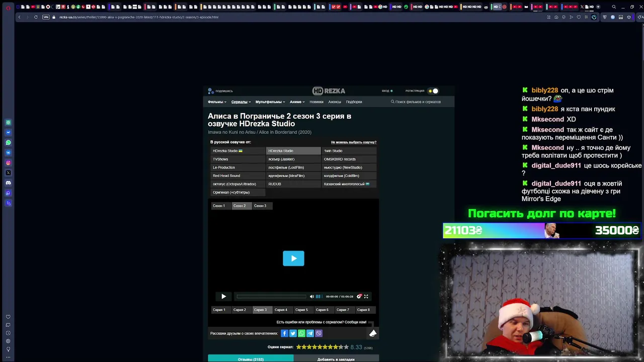
Task: Click the megaphone report-problem icon
Action: (x=373, y=333)
